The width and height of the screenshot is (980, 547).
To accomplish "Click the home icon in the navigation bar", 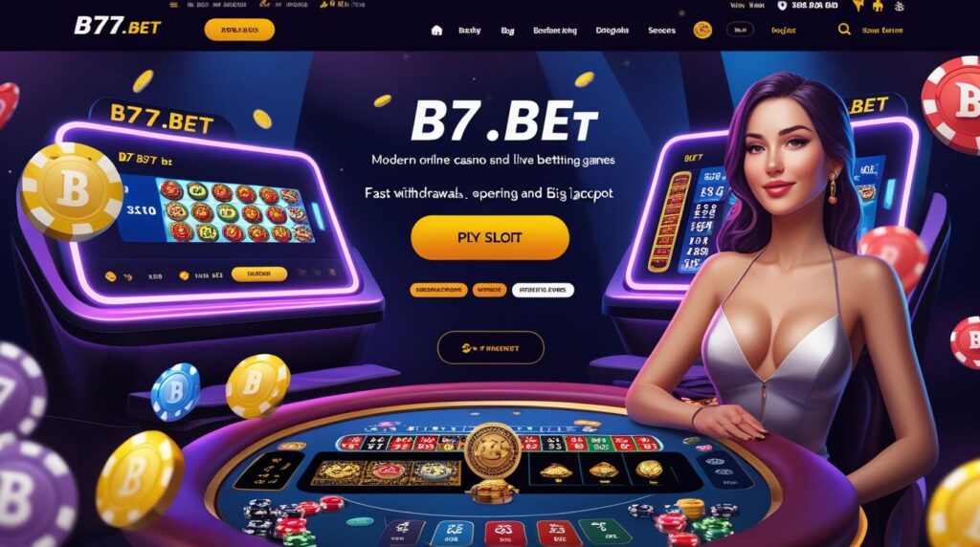I will [x=436, y=30].
